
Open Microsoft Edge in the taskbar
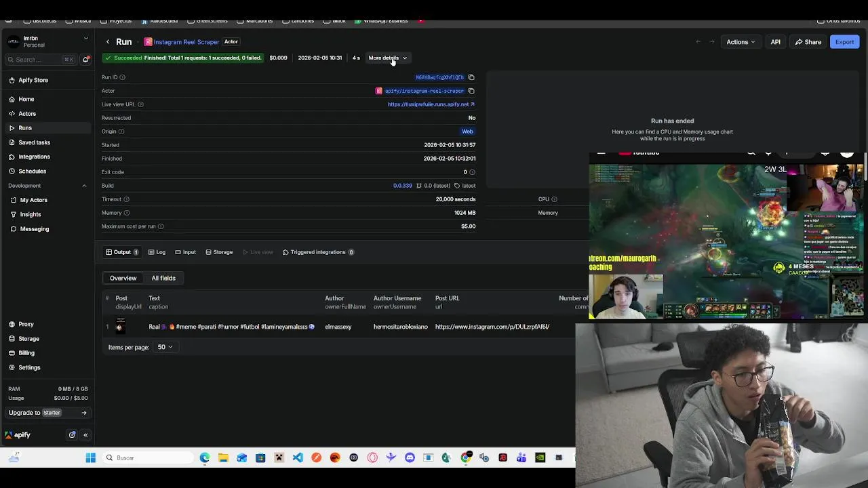point(205,458)
